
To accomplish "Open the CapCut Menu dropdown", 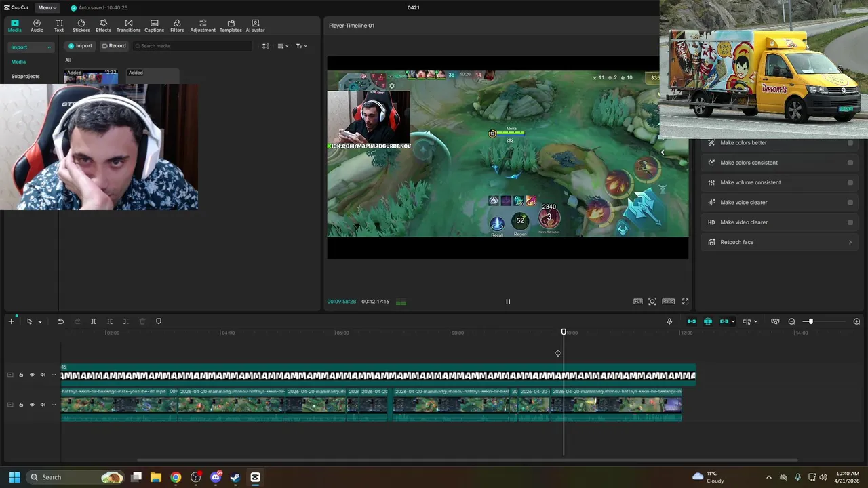I will 47,7.
